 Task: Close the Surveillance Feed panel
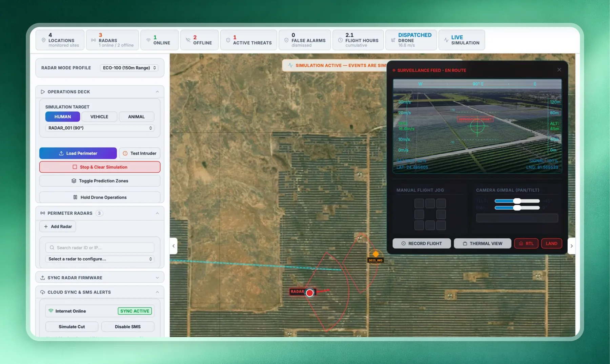pos(559,70)
